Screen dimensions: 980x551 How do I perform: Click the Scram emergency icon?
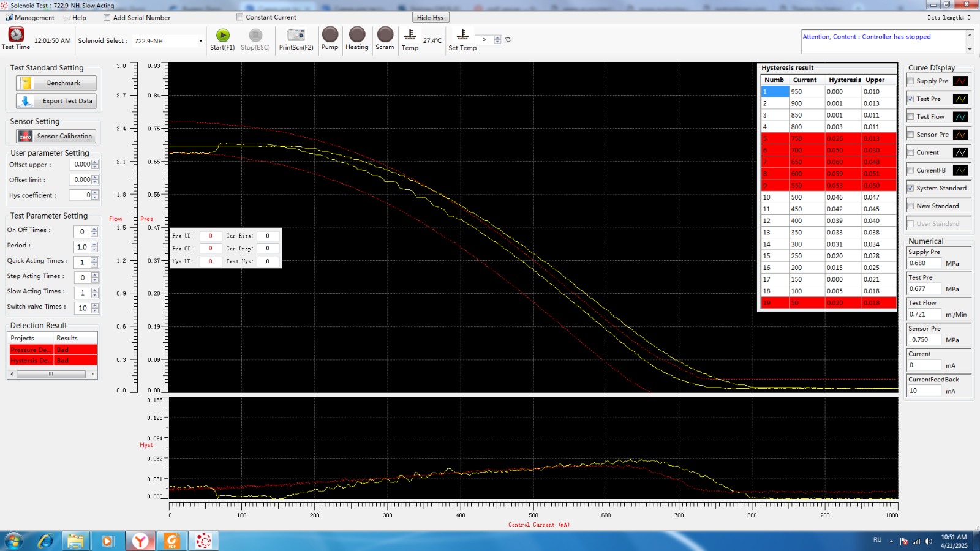pos(385,34)
